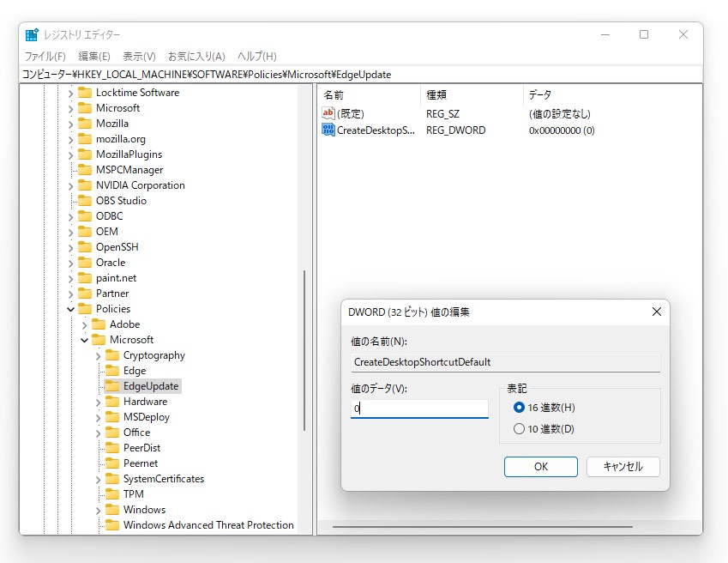Image resolution: width=728 pixels, height=563 pixels.
Task: Select the Hardware folder icon
Action: 113,401
